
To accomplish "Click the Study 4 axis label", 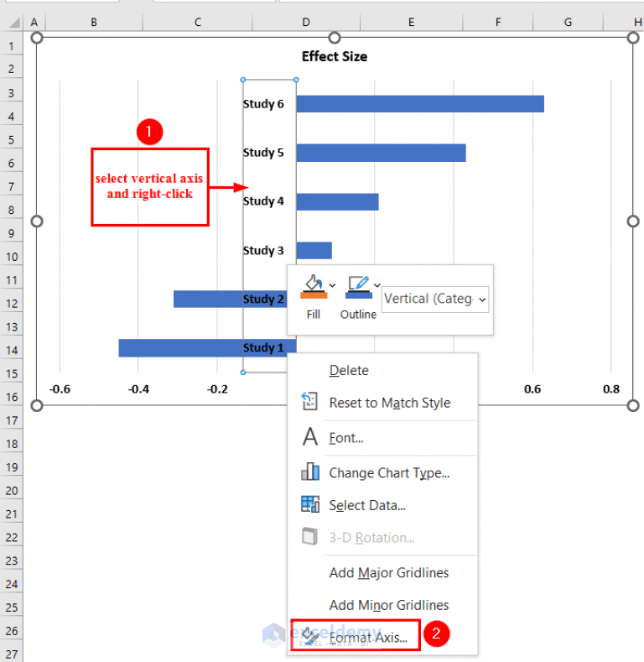I will pos(263,201).
